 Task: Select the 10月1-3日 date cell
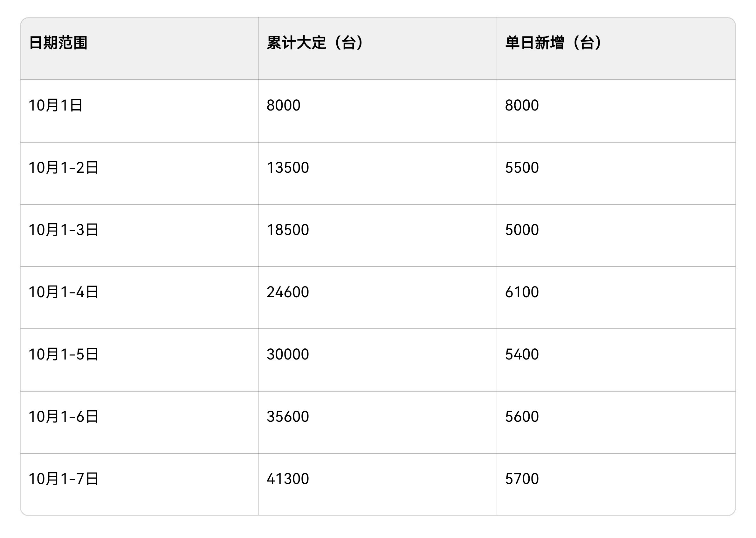[x=63, y=230]
